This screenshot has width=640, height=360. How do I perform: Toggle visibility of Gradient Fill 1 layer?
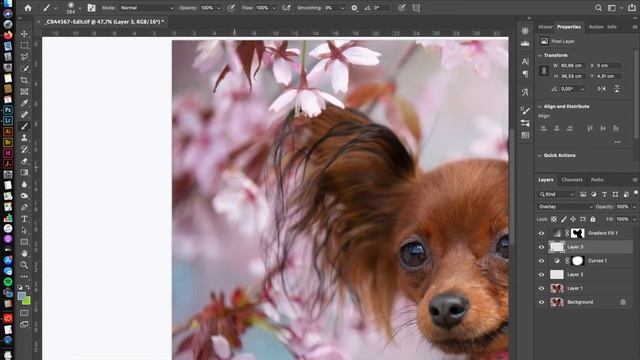(542, 233)
